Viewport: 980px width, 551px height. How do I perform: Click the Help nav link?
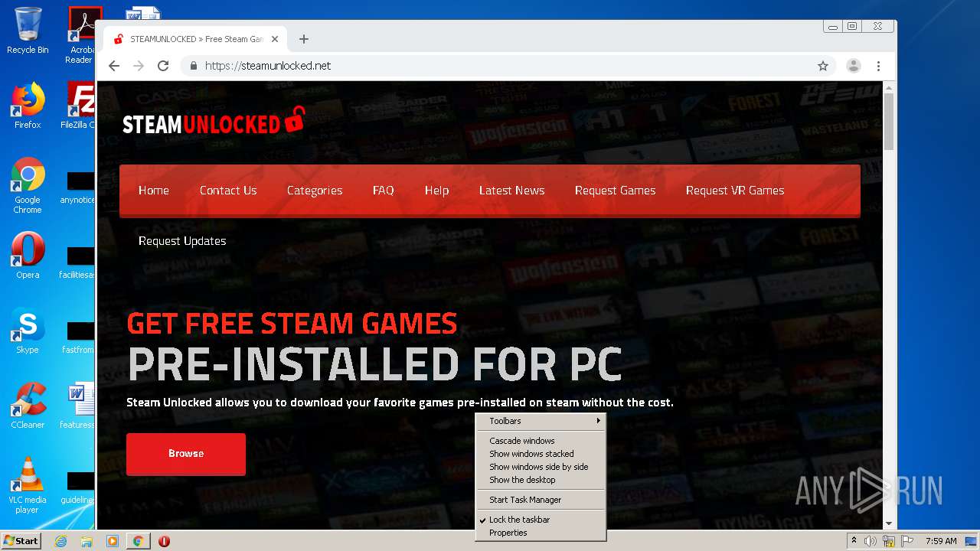click(437, 191)
